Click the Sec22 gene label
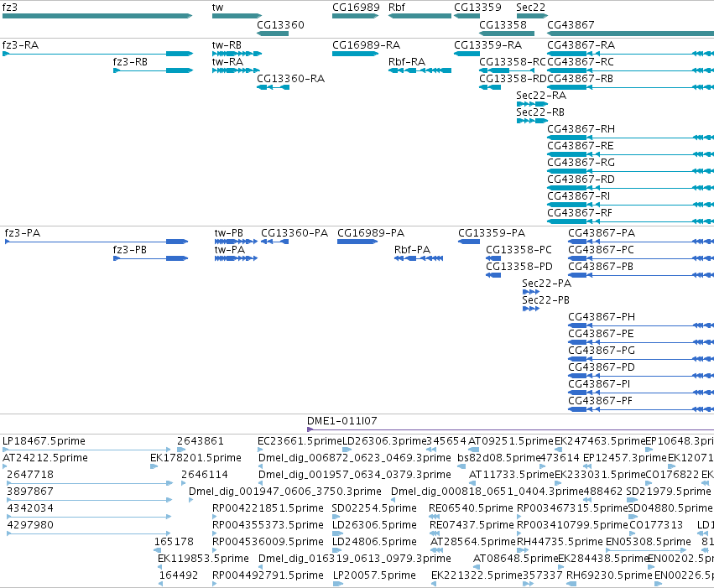The height and width of the screenshot is (588, 714). (530, 8)
